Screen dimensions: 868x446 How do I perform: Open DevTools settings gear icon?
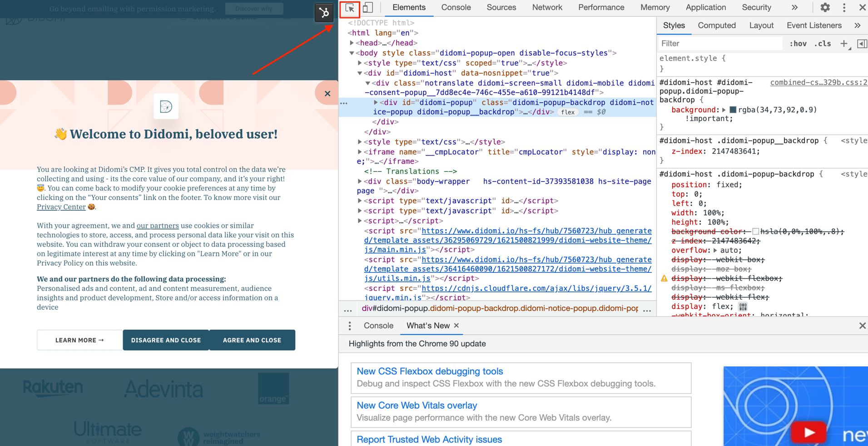pos(824,7)
